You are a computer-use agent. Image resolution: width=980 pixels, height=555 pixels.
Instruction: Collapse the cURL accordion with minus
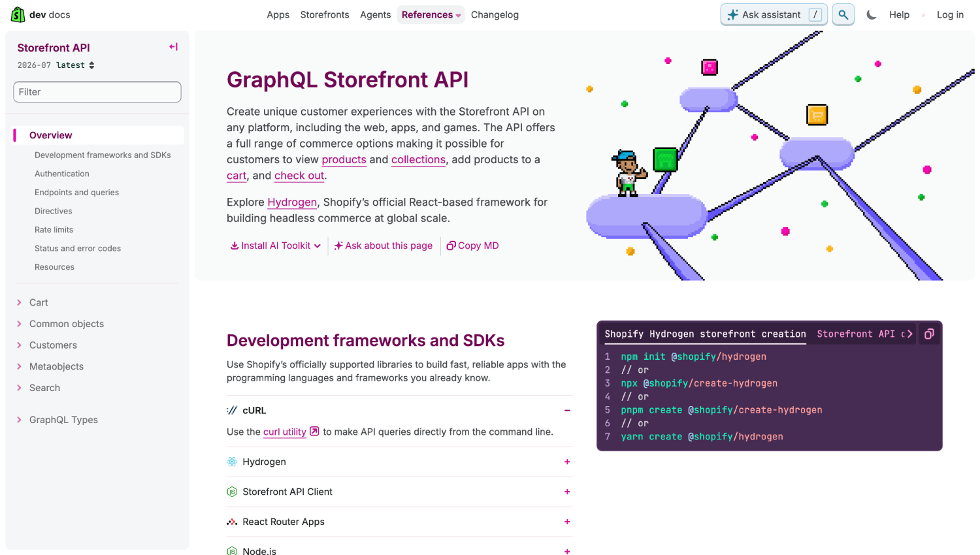(x=567, y=410)
